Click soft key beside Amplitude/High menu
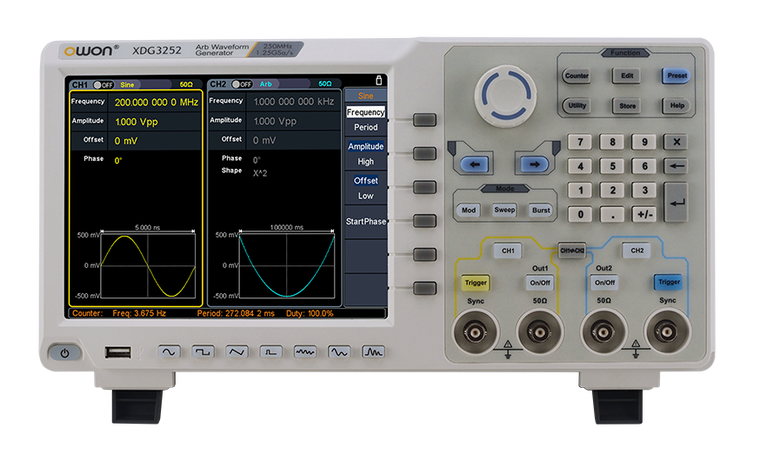The height and width of the screenshot is (468, 760). [425, 154]
